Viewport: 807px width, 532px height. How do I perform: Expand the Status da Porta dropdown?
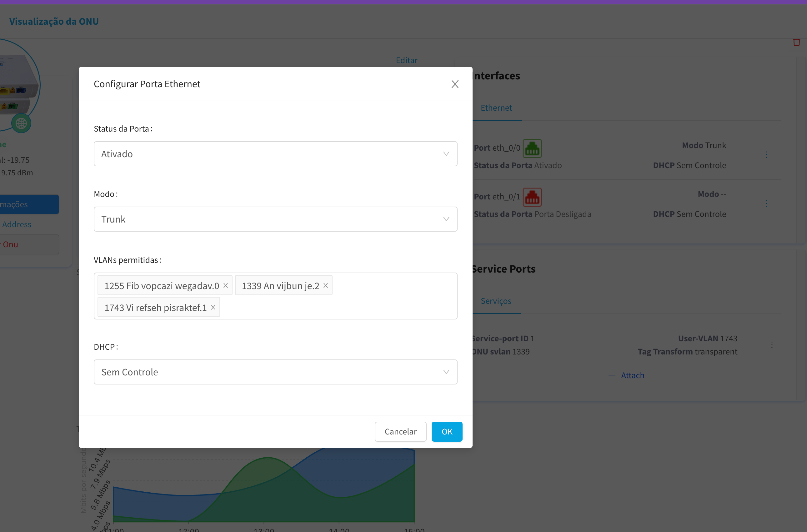pos(275,154)
